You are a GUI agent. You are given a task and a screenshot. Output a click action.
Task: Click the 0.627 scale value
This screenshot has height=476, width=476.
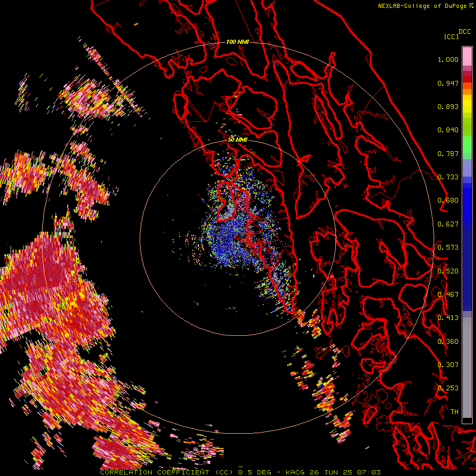448,224
